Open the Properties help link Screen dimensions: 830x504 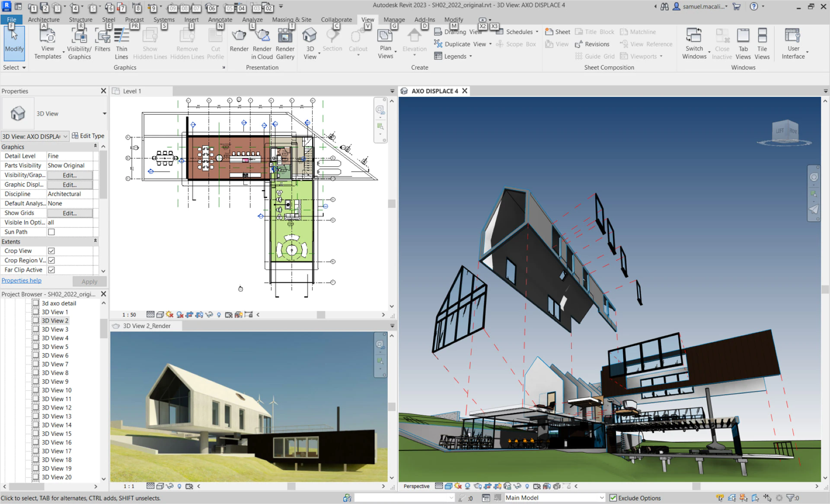pos(22,281)
